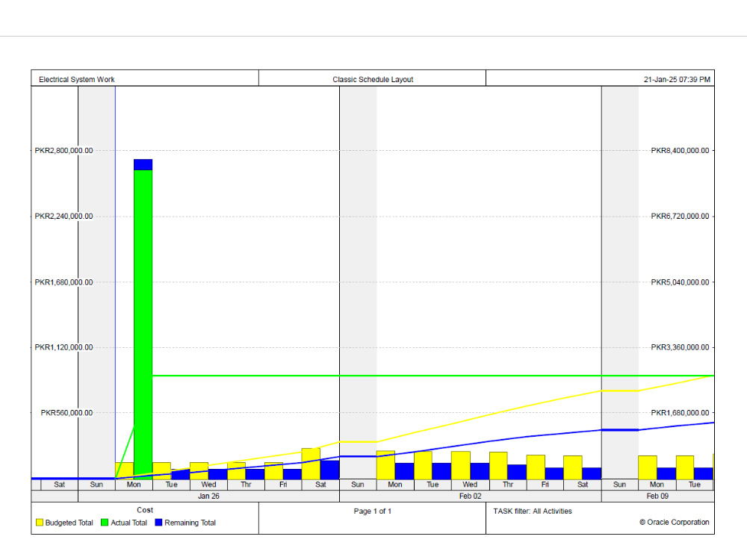Click the PKR1,120,000.00 axis label
This screenshot has width=747, height=560.
coord(63,347)
